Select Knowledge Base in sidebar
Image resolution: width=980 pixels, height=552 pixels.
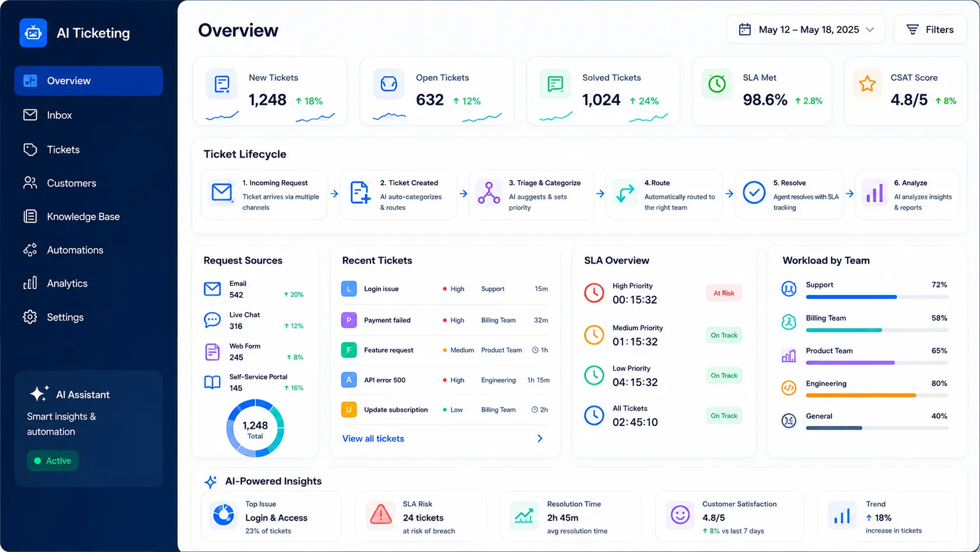[x=89, y=216]
